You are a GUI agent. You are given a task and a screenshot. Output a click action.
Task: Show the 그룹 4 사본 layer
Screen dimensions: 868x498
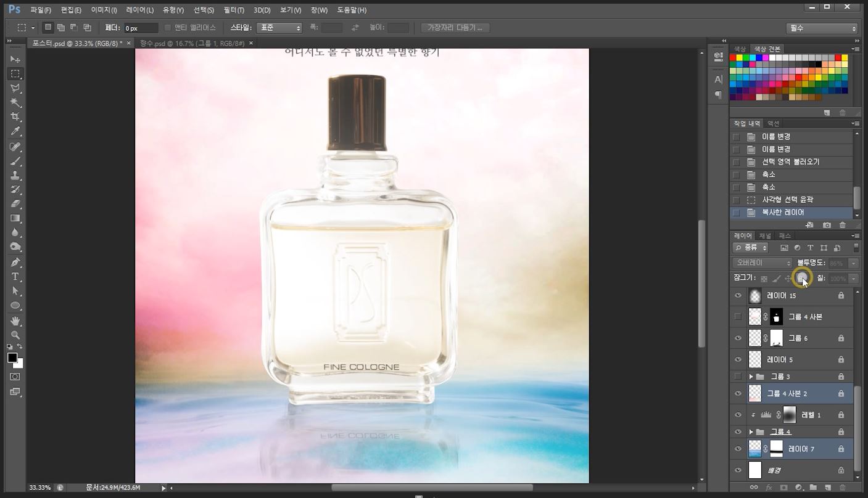(738, 317)
